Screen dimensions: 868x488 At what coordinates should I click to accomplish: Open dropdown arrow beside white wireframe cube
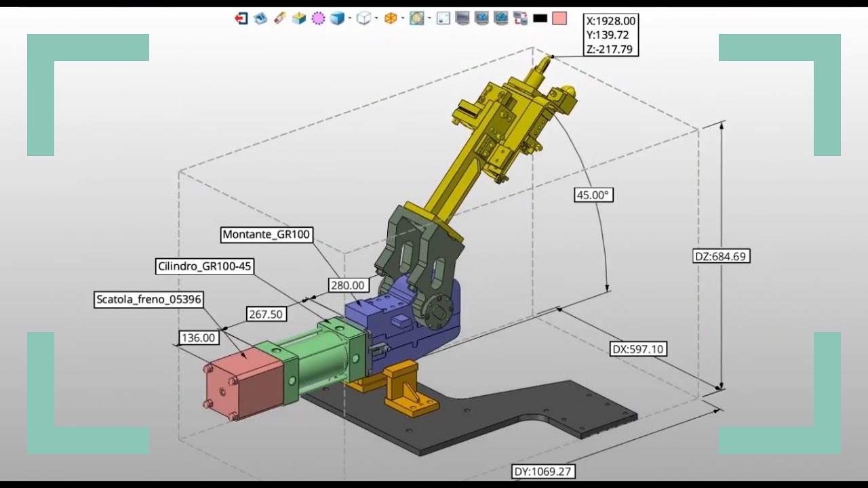click(376, 19)
